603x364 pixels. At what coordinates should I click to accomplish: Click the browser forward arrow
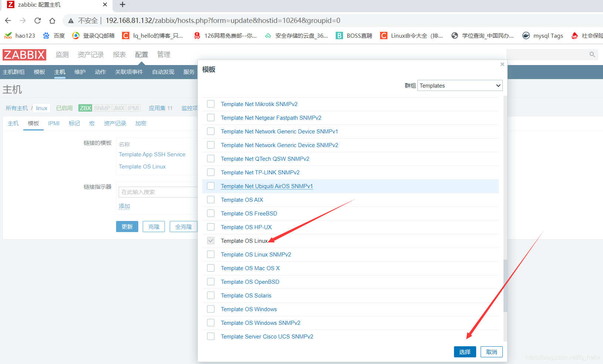(23, 20)
